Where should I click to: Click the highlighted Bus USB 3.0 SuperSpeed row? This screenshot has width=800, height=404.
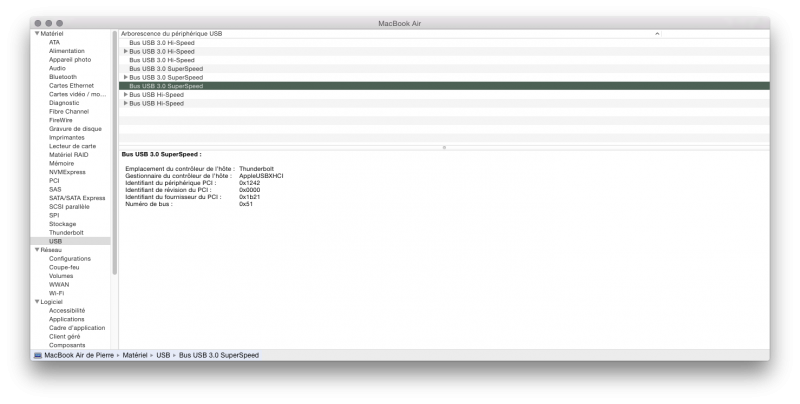pos(444,86)
